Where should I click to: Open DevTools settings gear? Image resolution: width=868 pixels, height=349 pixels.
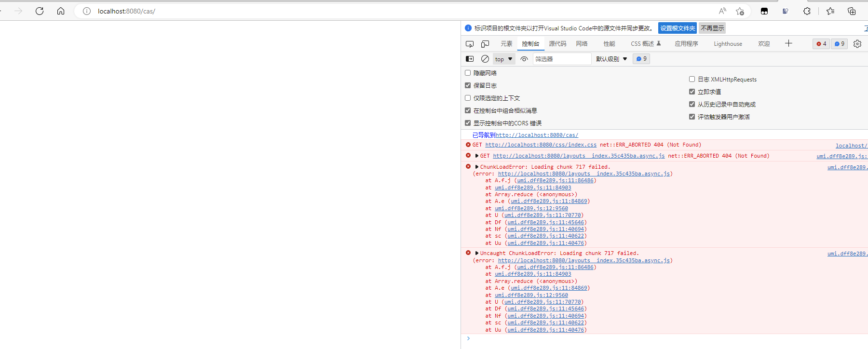[857, 44]
